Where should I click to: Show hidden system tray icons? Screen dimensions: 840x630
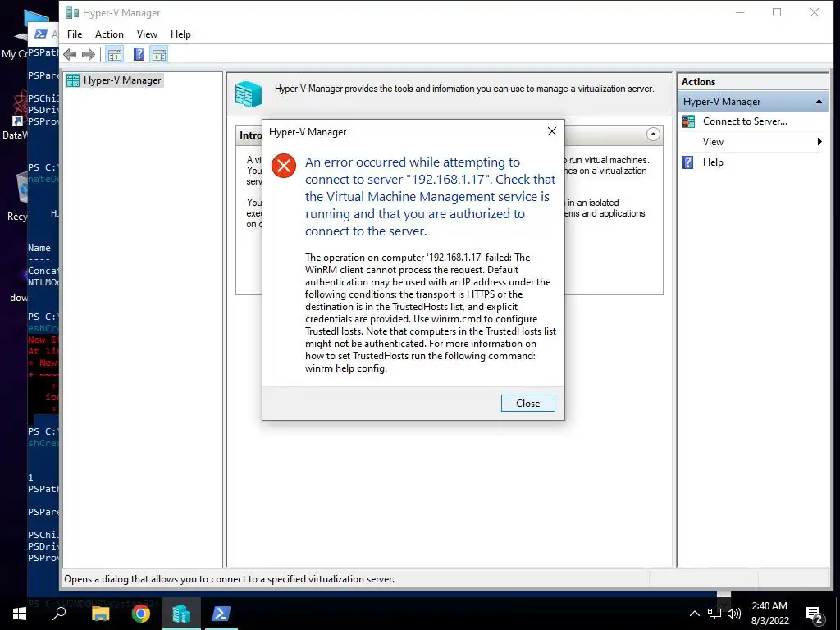694,614
